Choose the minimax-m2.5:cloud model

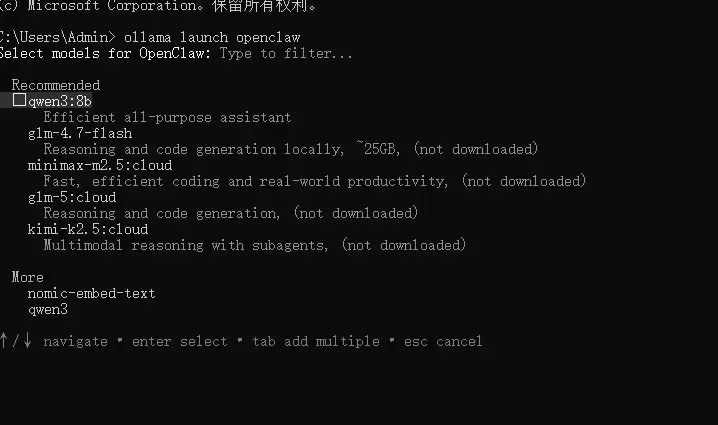click(x=99, y=165)
